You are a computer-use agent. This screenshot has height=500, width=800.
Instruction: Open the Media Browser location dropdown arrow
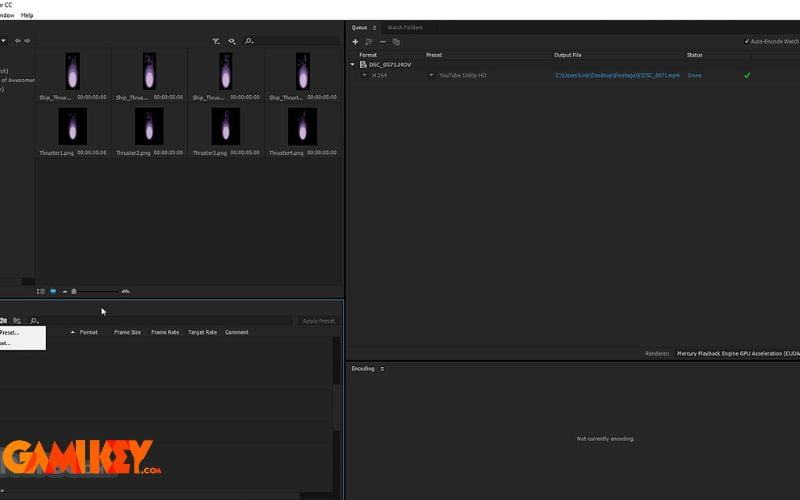pyautogui.click(x=3, y=41)
